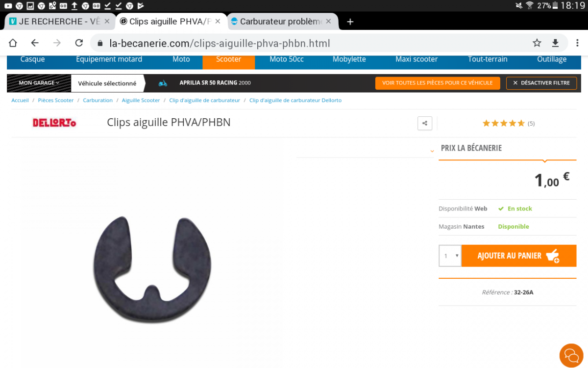
Task: Click APRILIA SR 50 RACING 2000
Action: pyautogui.click(x=215, y=83)
